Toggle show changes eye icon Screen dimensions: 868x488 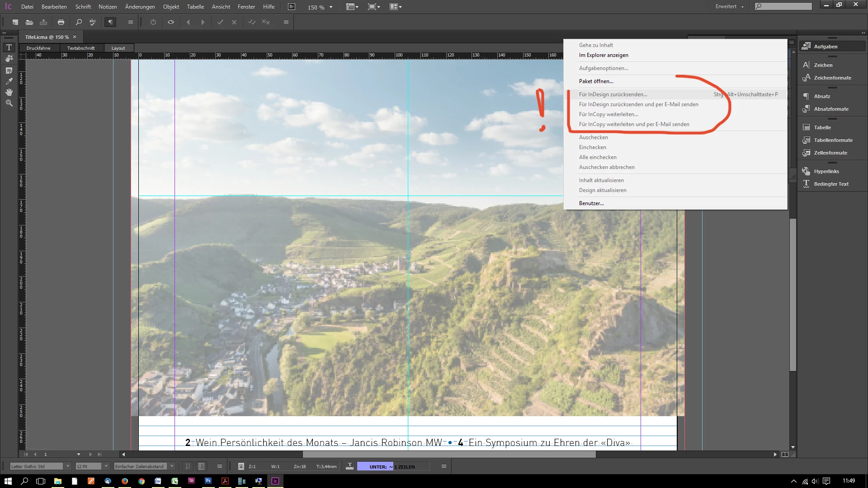[171, 22]
